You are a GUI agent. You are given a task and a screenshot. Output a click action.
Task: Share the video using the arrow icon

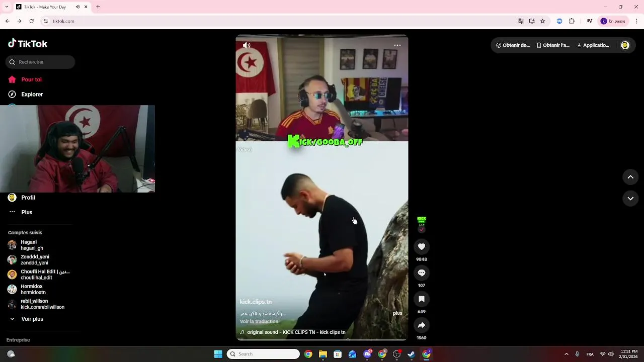422,325
